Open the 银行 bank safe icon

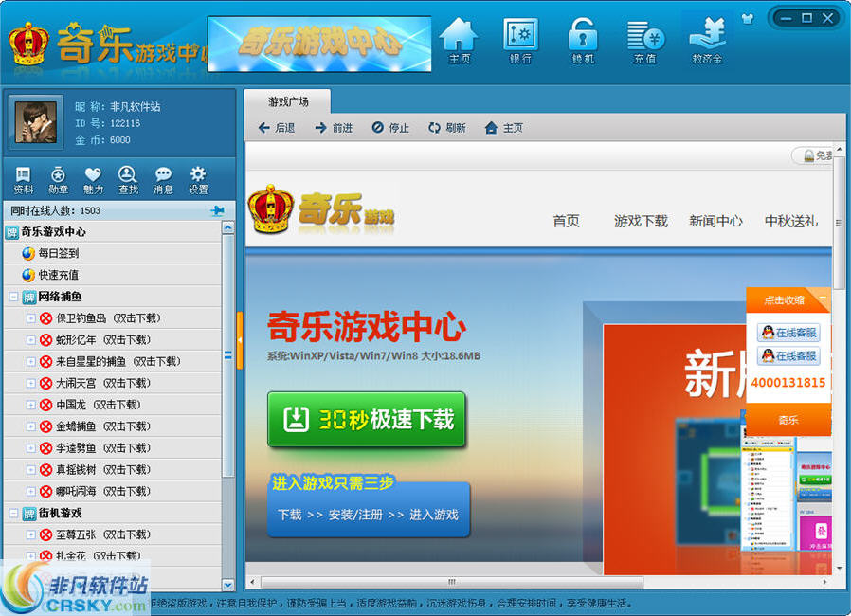[x=520, y=42]
